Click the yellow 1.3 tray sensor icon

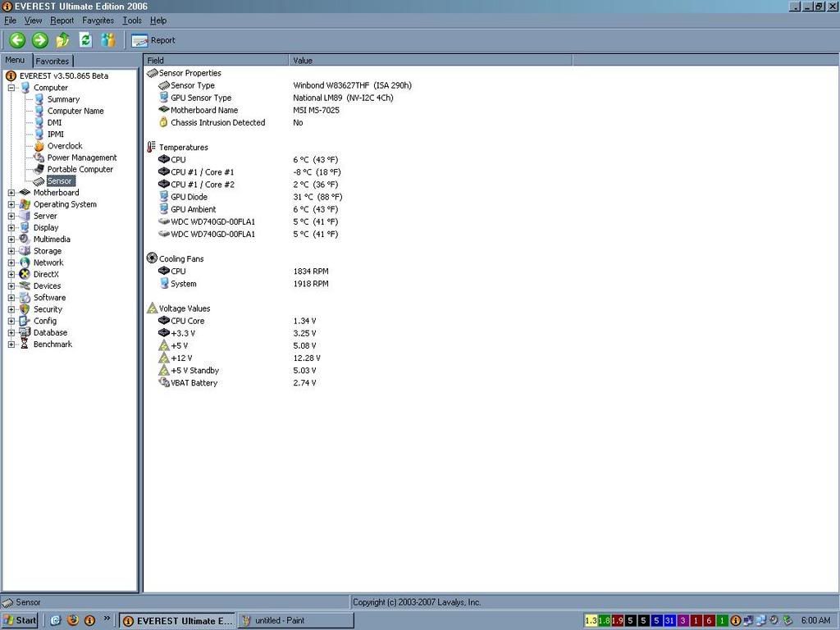coord(591,620)
